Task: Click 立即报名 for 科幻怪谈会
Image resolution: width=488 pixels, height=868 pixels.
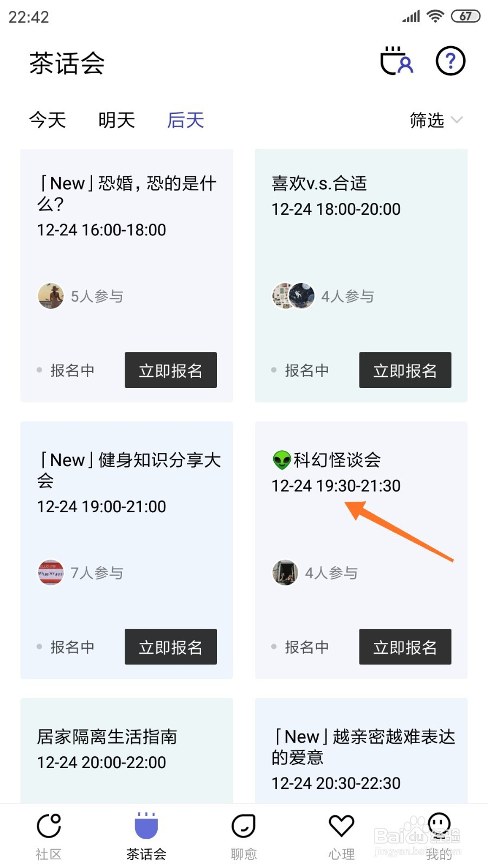Action: (x=405, y=647)
